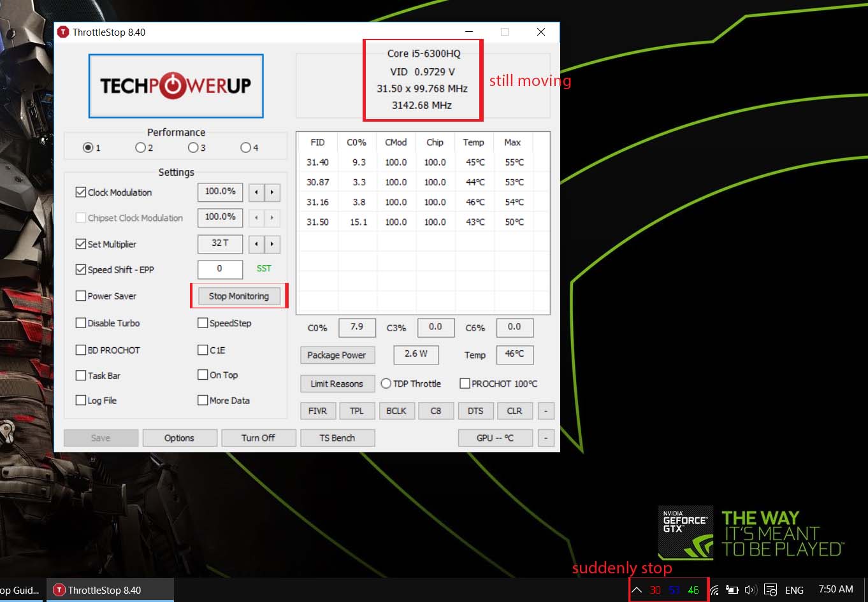Screen dimensions: 868x602
Task: Click the battery power tray icon
Action: point(732,590)
